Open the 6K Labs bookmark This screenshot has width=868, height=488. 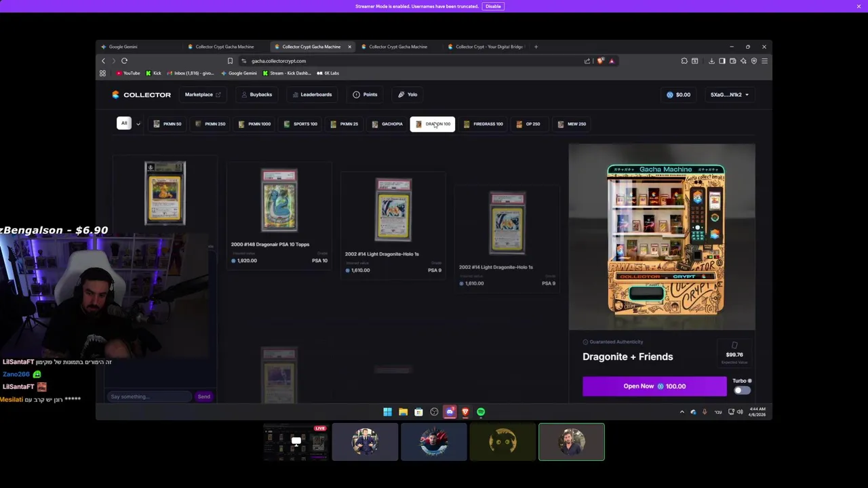(x=328, y=73)
